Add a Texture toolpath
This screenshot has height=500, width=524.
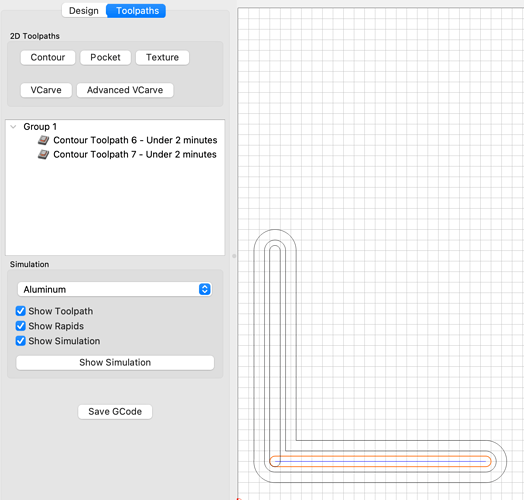(162, 57)
